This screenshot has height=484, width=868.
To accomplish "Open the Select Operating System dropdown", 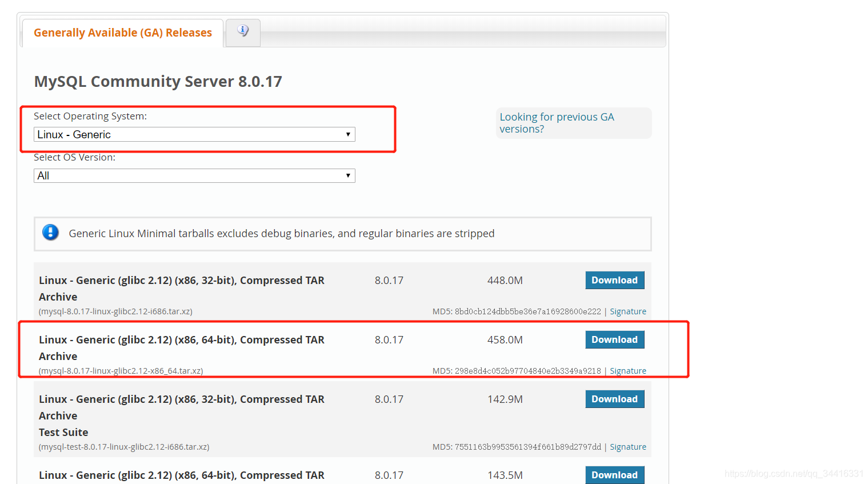I will (x=194, y=134).
